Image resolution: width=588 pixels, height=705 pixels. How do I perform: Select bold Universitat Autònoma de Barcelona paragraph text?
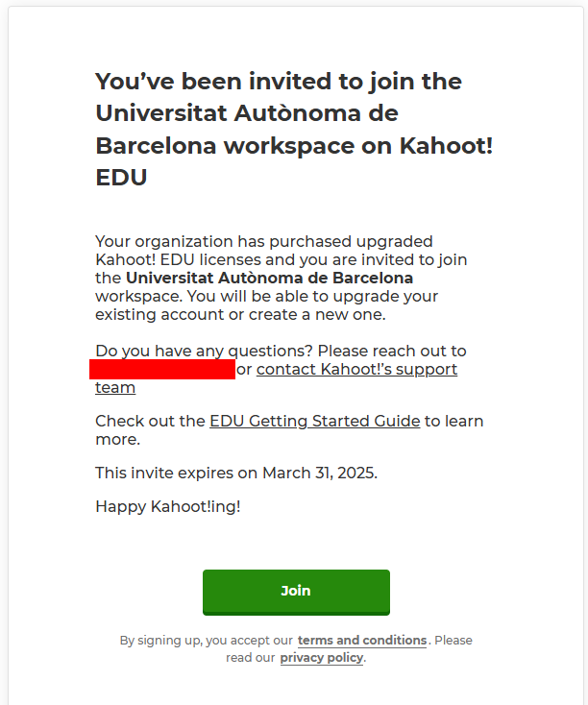(269, 278)
